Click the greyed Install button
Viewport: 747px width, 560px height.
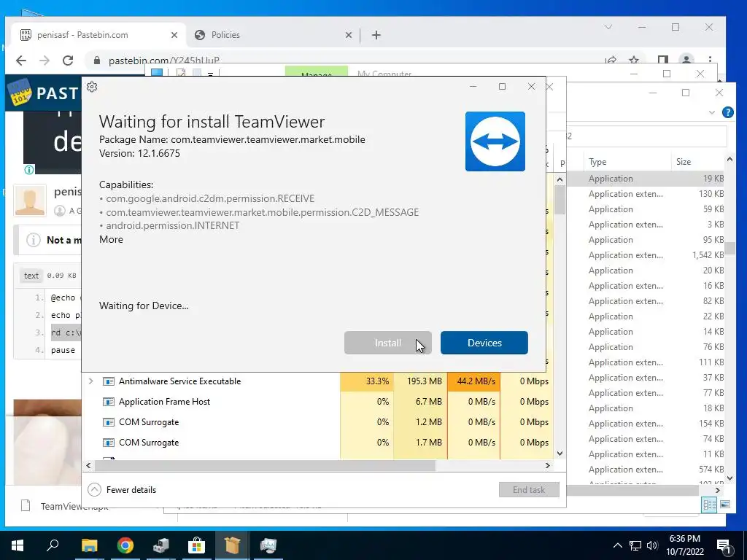coord(388,343)
